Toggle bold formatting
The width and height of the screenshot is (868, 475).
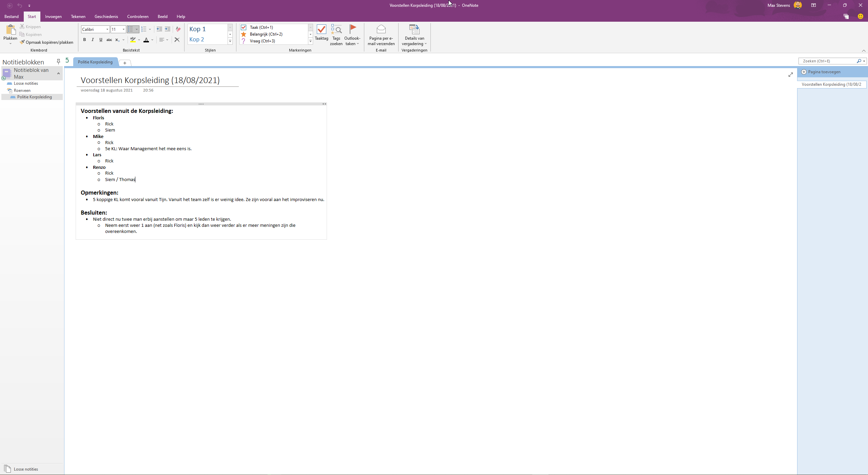(x=84, y=40)
